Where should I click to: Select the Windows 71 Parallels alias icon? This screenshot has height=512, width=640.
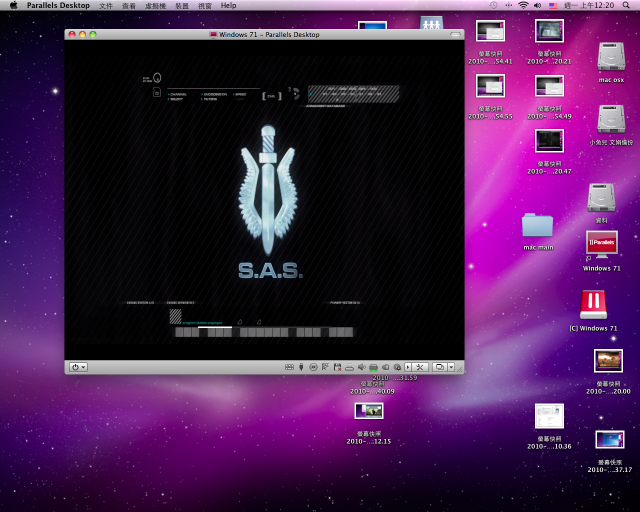click(x=602, y=245)
